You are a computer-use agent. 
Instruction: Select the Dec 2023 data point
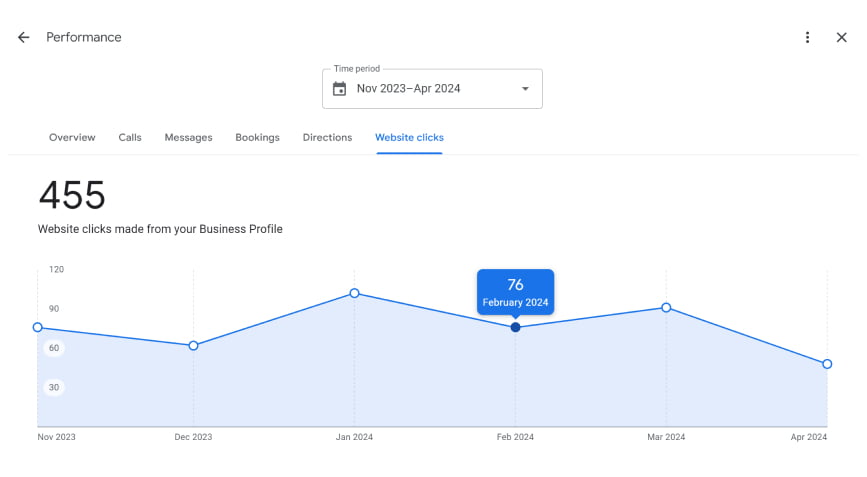click(194, 345)
